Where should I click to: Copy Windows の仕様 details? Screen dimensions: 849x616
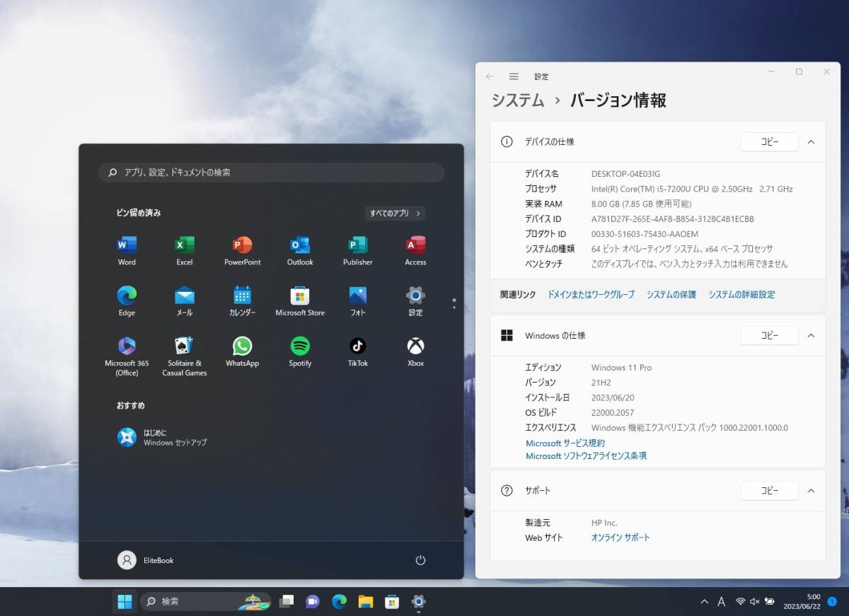click(770, 335)
